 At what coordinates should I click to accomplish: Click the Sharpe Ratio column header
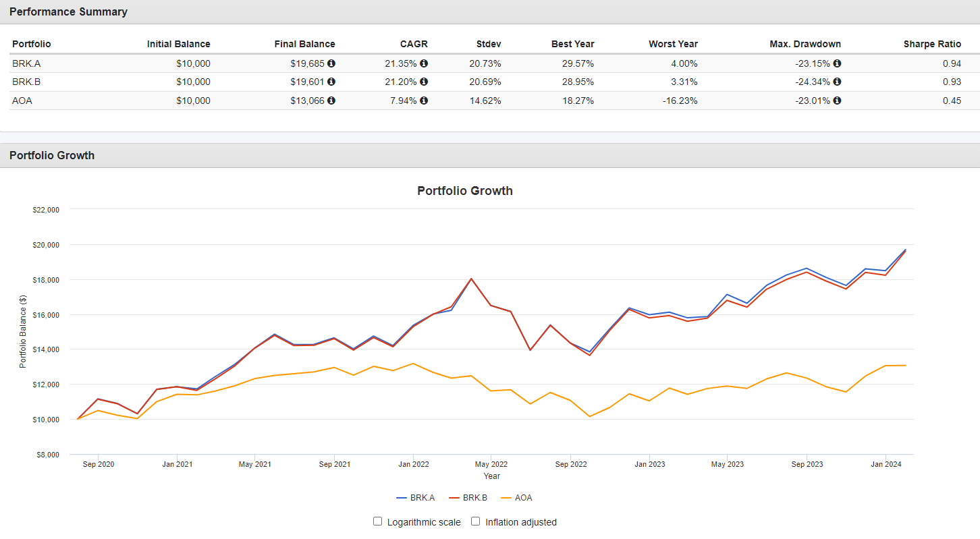932,44
